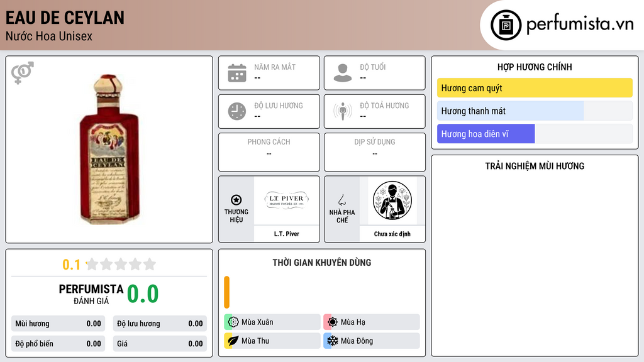This screenshot has width=644, height=362.
Task: Click the EAU DE CEYLAN title
Action: (65, 18)
